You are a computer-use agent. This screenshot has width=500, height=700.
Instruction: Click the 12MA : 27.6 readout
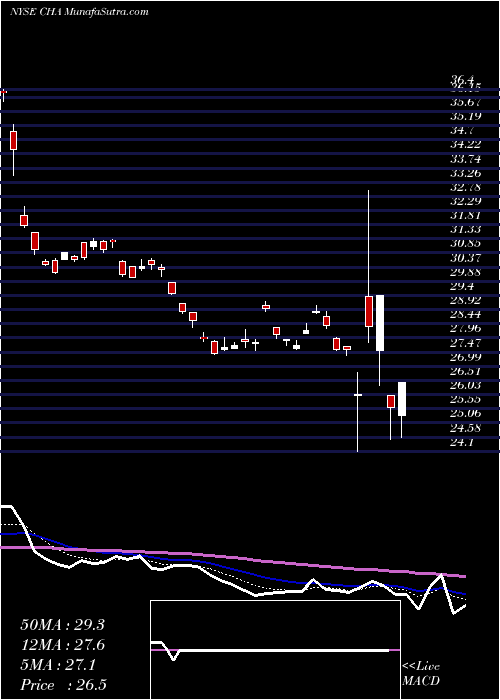point(62,646)
